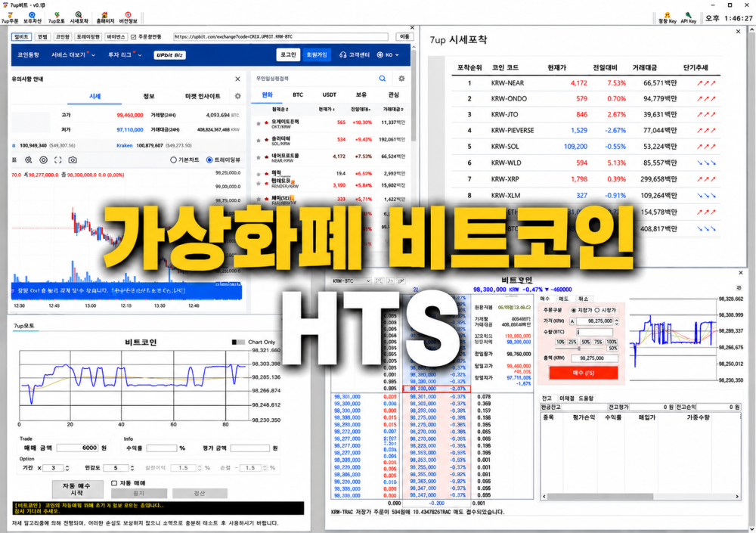Expand the 투자 리그 menu
This screenshot has width=756, height=533.
[x=125, y=55]
